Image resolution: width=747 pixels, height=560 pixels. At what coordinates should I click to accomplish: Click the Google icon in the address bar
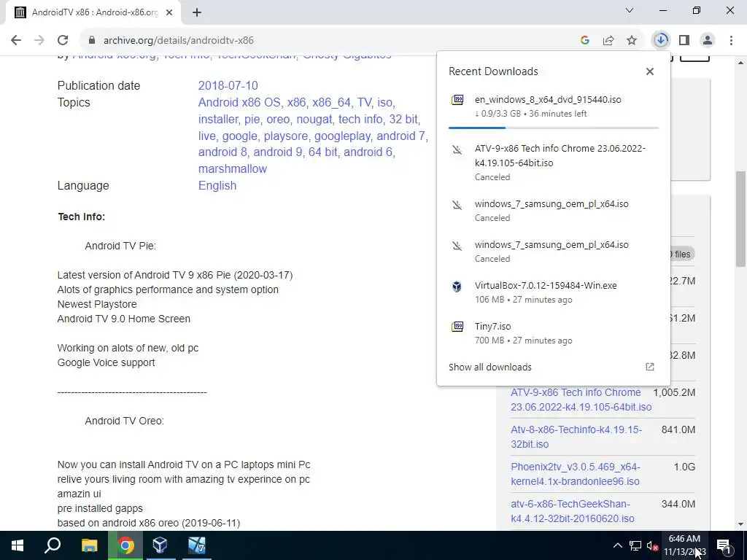[x=585, y=41]
